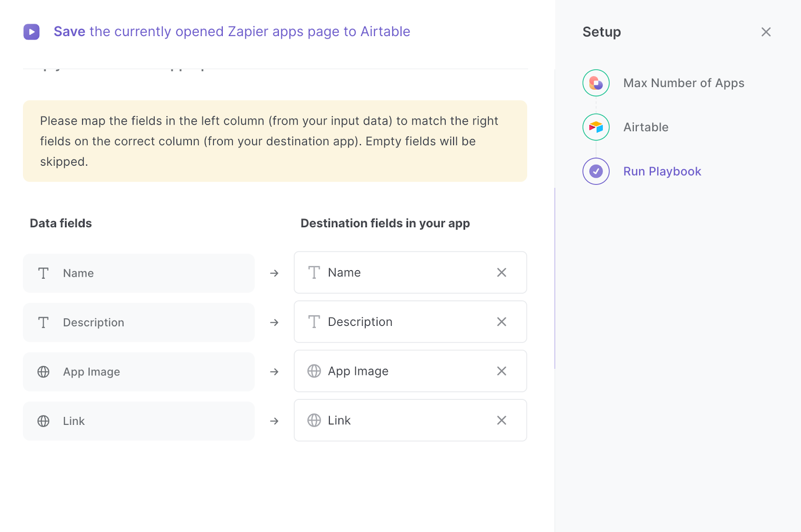Click the purple play icon near the title
The width and height of the screenshot is (801, 532).
(32, 32)
